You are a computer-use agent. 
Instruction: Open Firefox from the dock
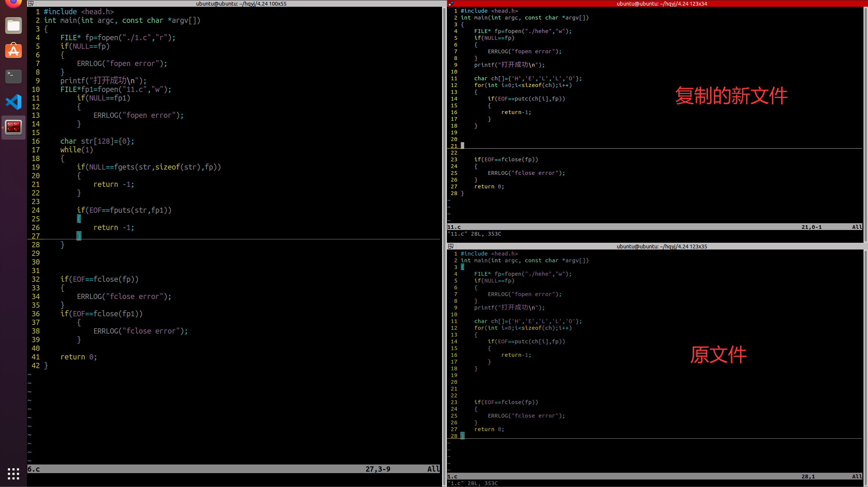[x=13, y=3]
